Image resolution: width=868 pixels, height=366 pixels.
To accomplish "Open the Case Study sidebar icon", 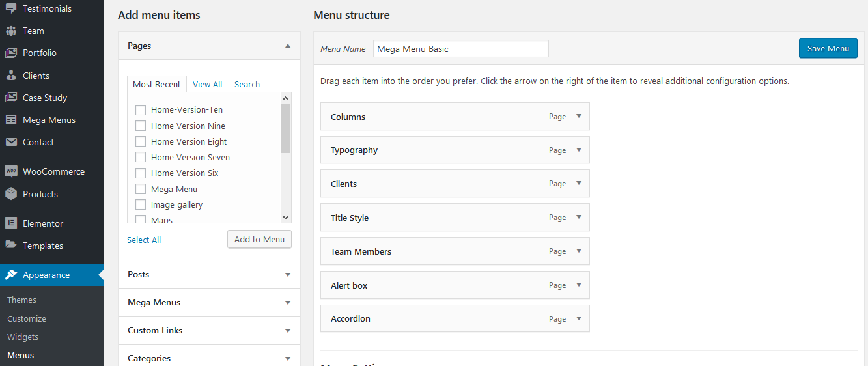I will point(11,98).
